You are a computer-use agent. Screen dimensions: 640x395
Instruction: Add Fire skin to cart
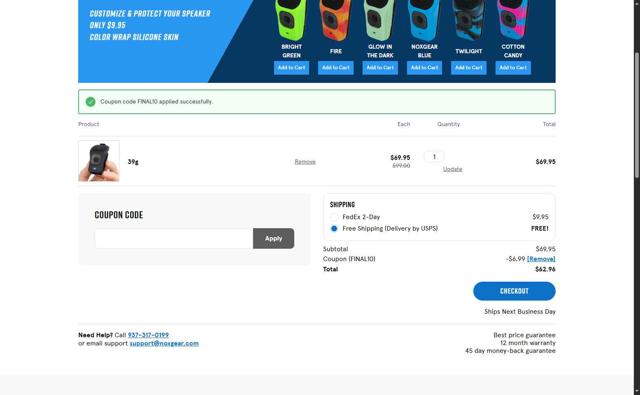tap(336, 68)
